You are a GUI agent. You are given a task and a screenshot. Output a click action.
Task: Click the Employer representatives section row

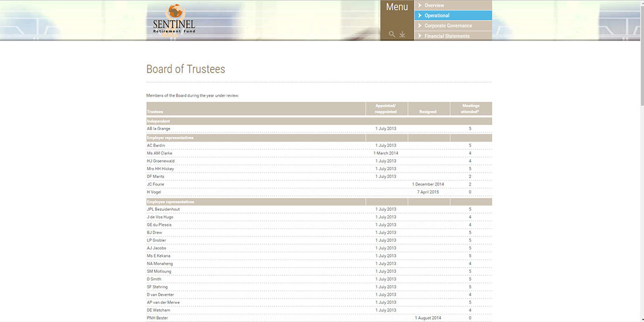[170, 138]
